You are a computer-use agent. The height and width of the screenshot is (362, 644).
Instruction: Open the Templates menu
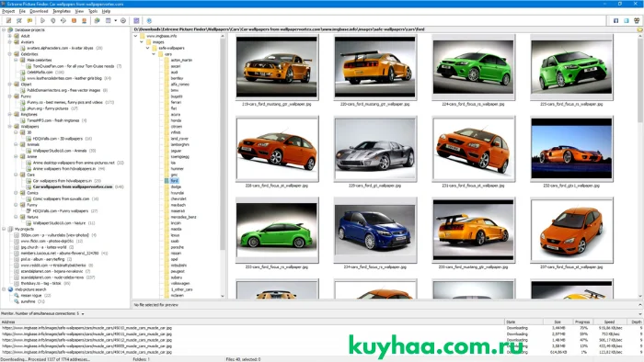[62, 11]
